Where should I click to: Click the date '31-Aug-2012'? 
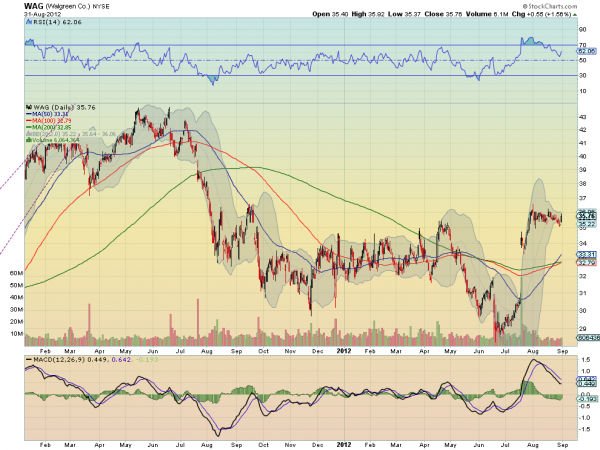[42, 14]
